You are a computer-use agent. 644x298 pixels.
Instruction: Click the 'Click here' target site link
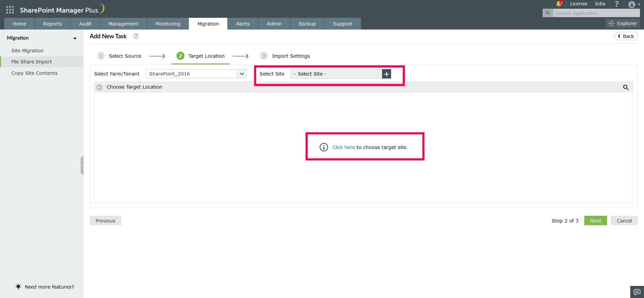pyautogui.click(x=343, y=147)
